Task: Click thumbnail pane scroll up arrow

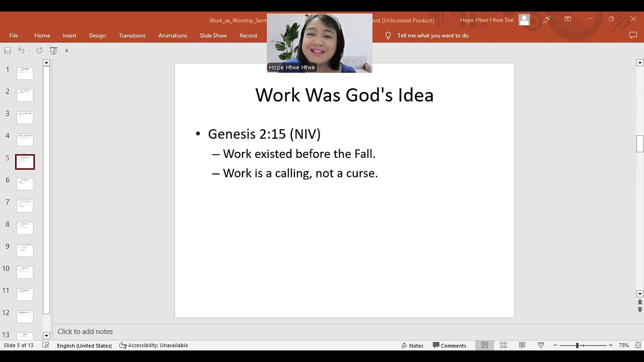Action: click(x=46, y=63)
